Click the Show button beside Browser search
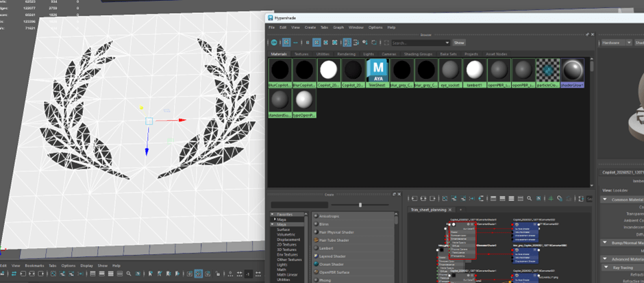The width and height of the screenshot is (644, 283). [458, 42]
